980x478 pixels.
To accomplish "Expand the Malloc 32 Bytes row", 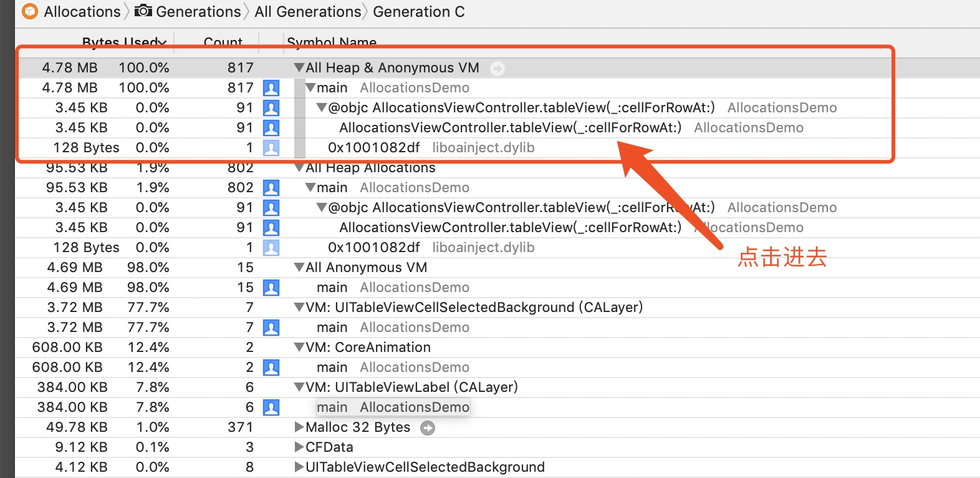I will (299, 427).
